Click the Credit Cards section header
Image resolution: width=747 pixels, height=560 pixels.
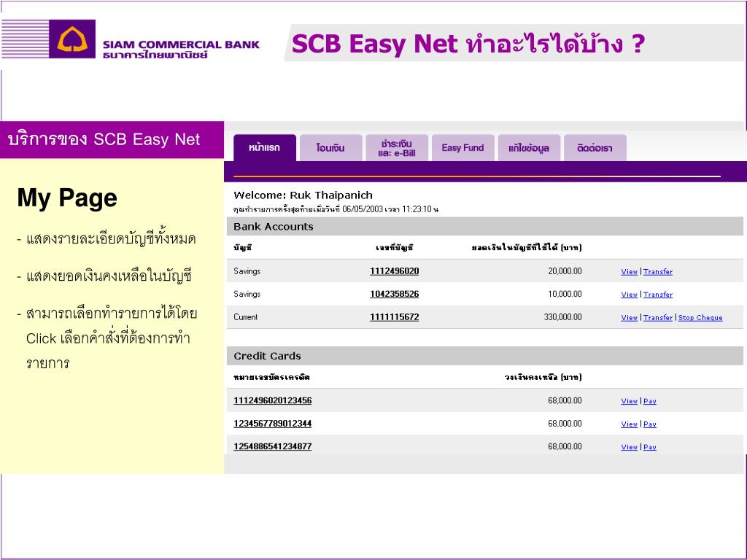tap(485, 356)
